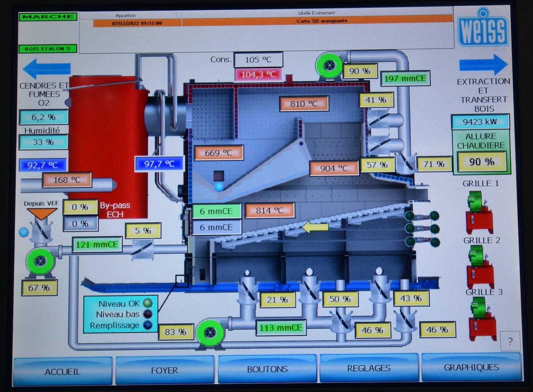Select the Grille 3 hydraulic unit icon

point(482,319)
